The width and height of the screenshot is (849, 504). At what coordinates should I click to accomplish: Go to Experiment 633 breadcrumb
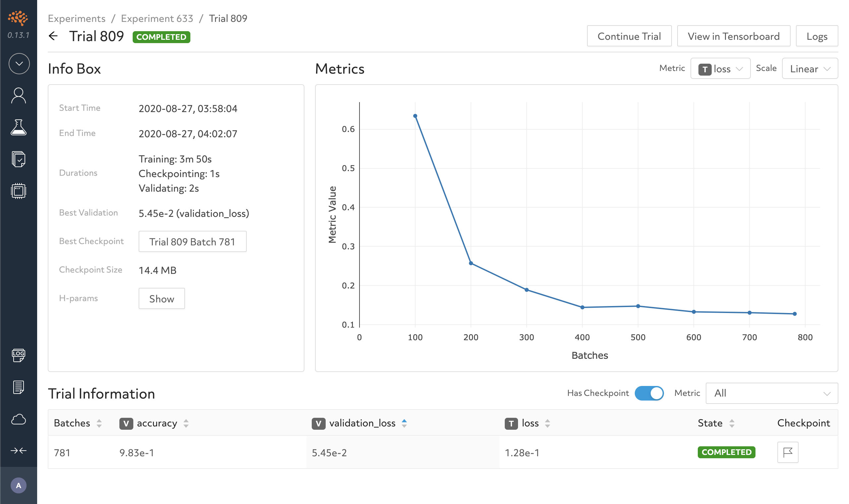157,18
